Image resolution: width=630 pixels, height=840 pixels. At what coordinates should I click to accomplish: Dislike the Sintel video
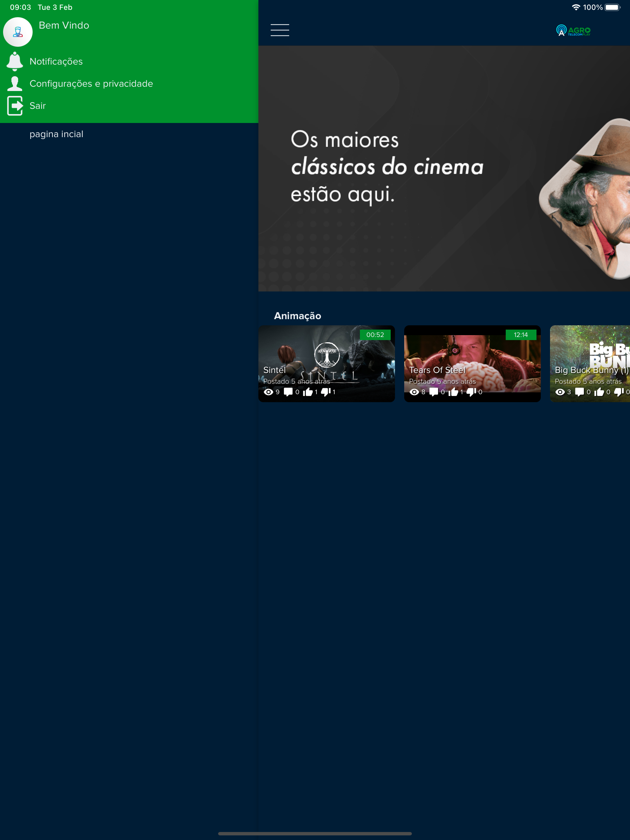326,392
